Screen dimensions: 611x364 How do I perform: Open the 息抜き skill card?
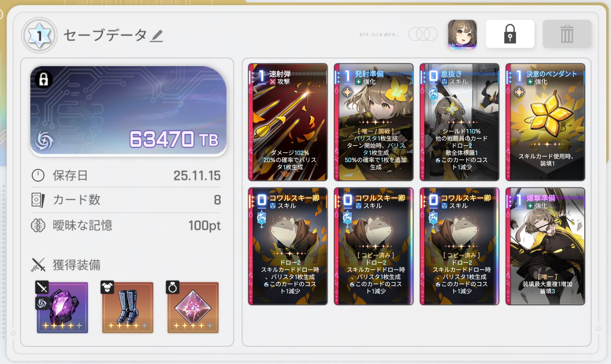pos(460,122)
